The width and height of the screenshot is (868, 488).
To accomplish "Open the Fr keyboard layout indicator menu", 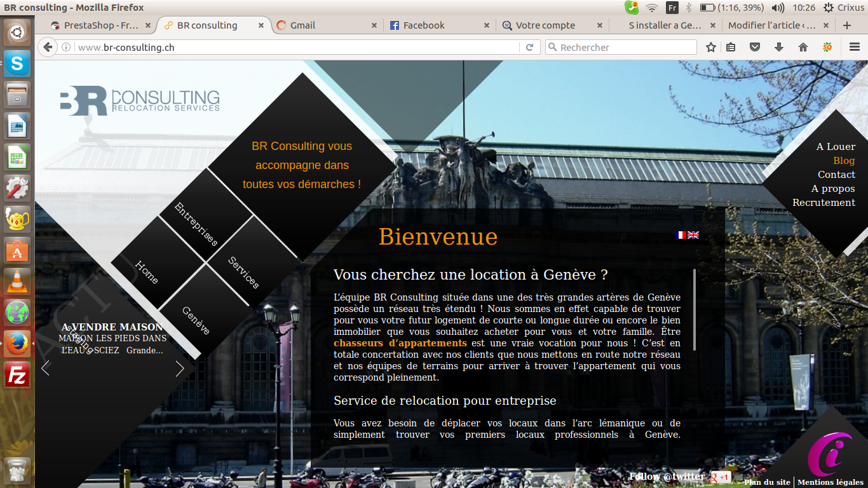I will coord(672,8).
